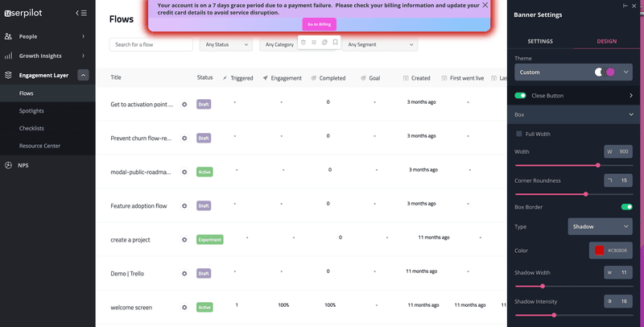Screen dimensions: 644x327
Task: Open gear settings for welcome screen flow
Action: tap(184, 307)
